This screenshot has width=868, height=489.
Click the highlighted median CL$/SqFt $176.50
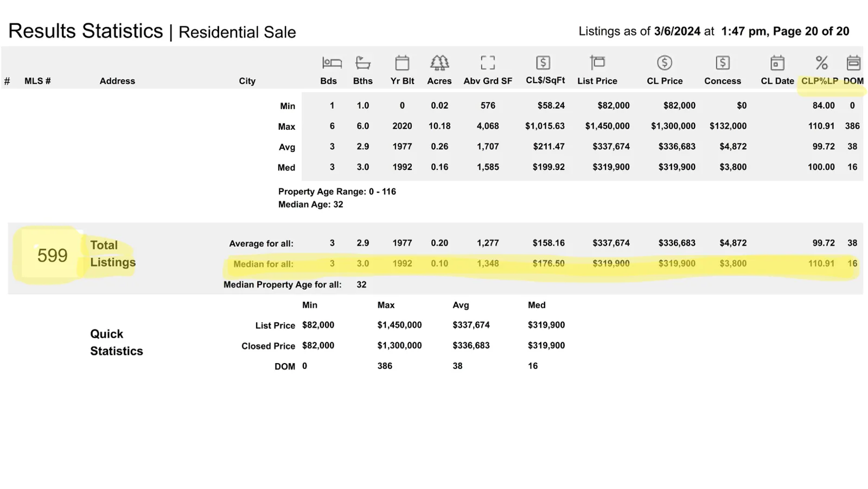(548, 264)
